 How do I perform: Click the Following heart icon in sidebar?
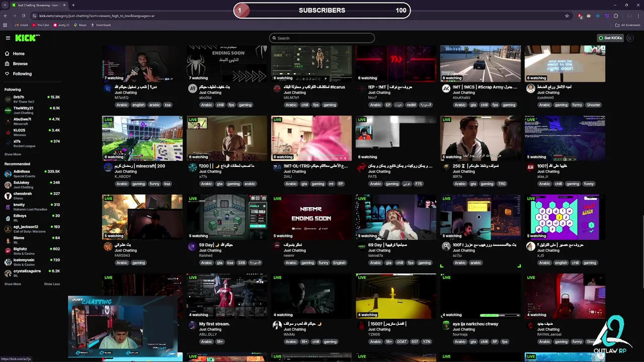coord(7,73)
